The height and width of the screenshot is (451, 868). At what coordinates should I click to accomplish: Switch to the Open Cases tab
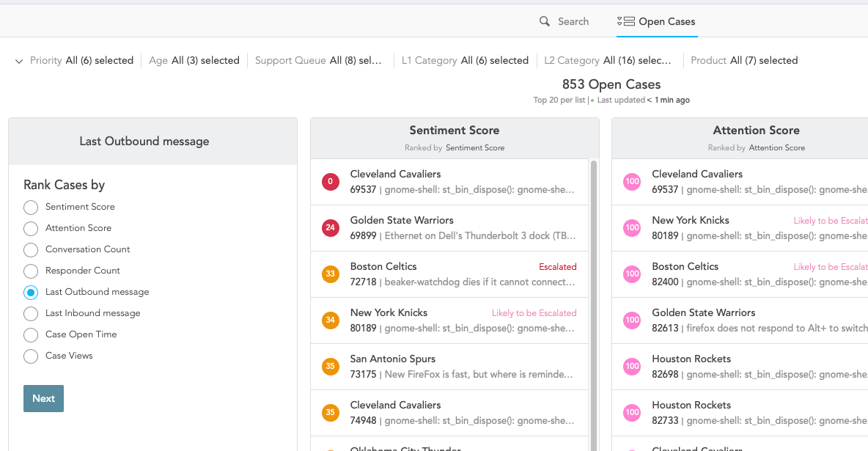pos(657,21)
